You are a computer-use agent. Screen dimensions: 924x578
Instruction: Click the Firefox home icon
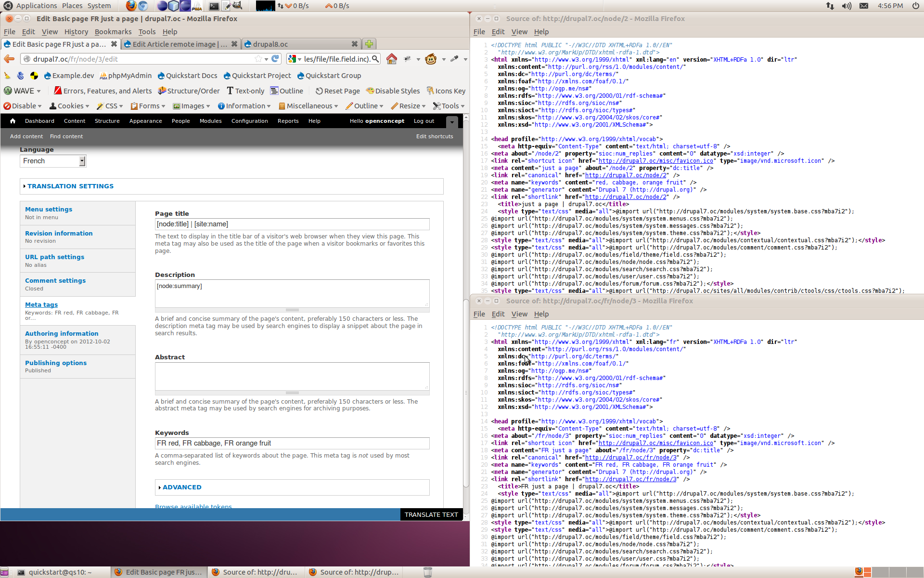(x=391, y=59)
